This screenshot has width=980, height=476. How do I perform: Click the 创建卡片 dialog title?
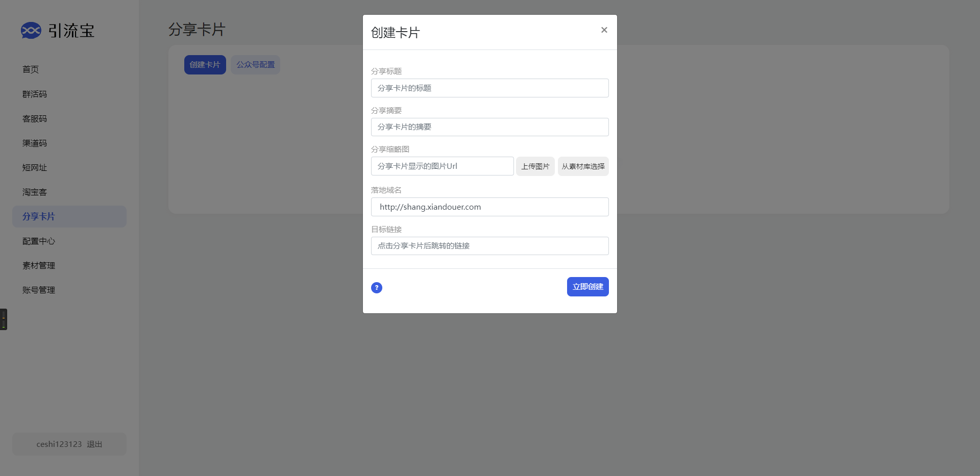click(396, 33)
